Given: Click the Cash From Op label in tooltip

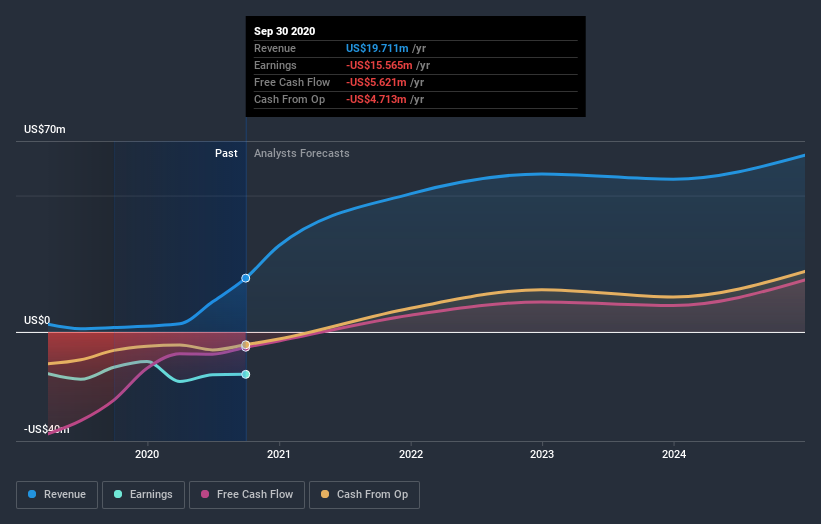Looking at the screenshot, I should pyautogui.click(x=290, y=99).
